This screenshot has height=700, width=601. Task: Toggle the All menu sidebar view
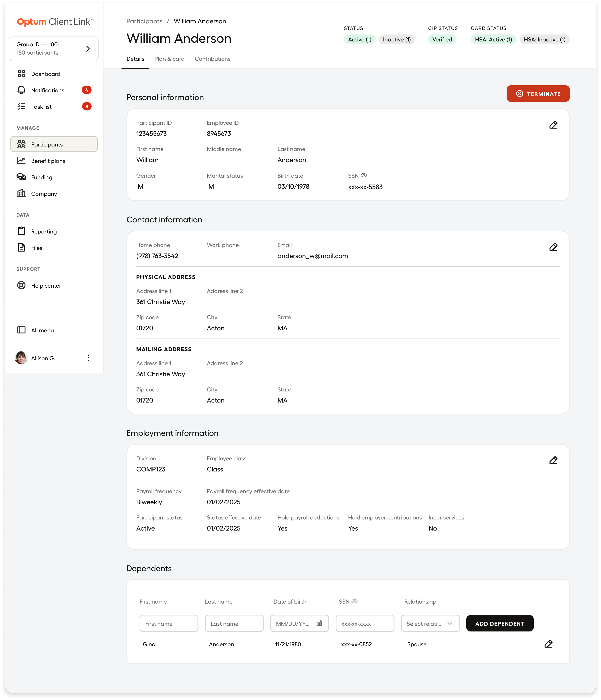tap(21, 330)
